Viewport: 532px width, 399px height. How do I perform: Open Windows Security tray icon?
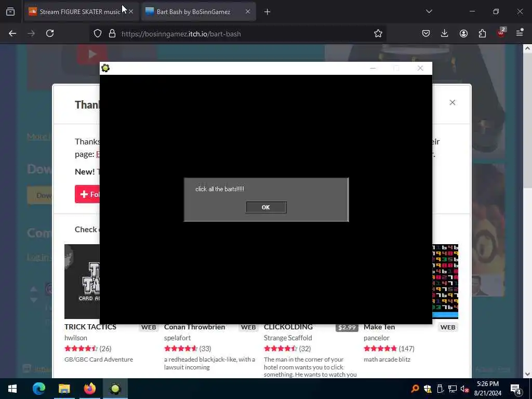[x=428, y=389]
